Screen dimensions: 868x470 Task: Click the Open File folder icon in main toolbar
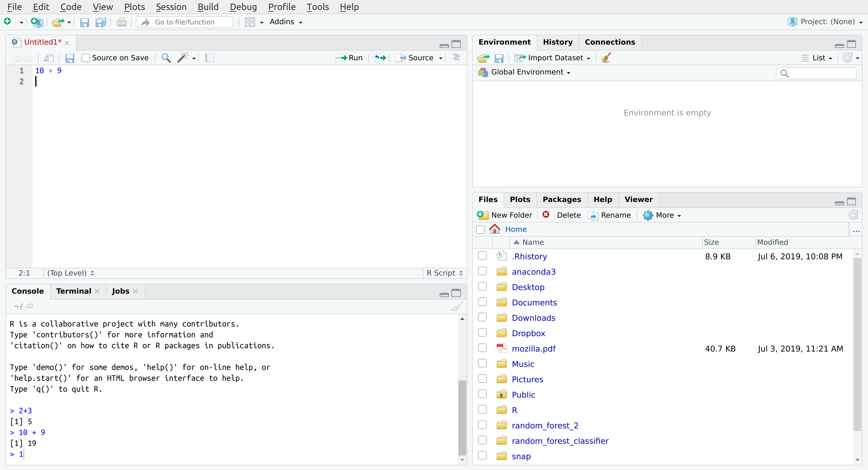[x=58, y=22]
